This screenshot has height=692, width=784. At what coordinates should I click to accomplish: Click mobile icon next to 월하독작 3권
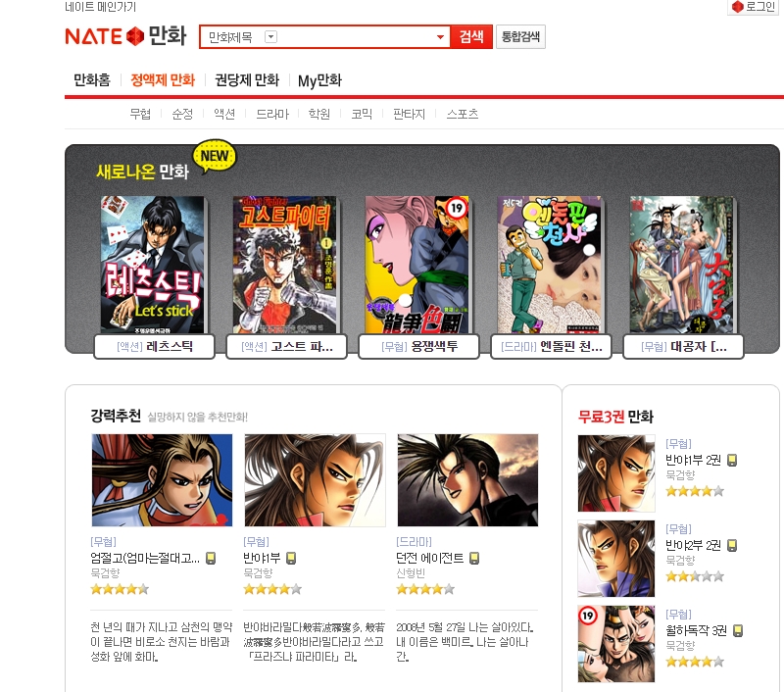tap(738, 631)
